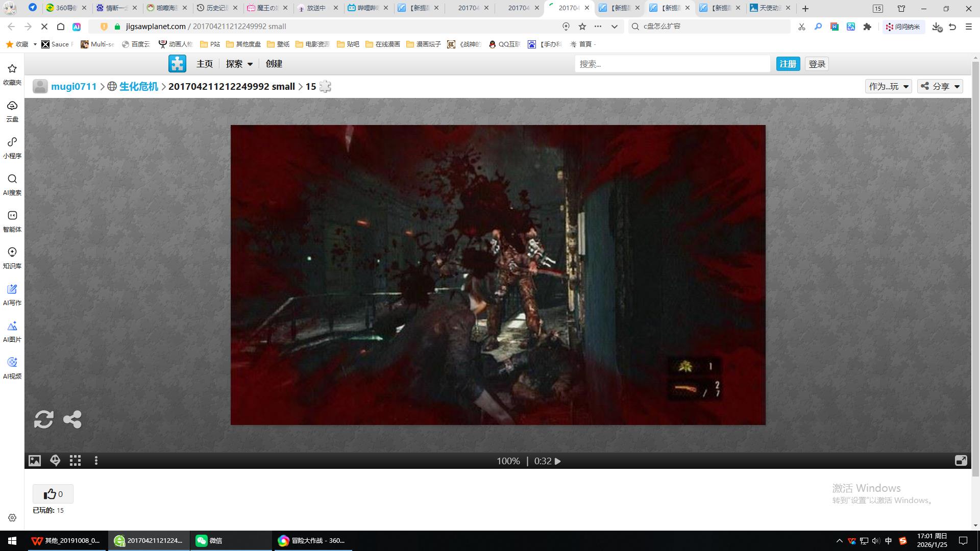Click the ghost image icon in toolbar

coord(55,461)
